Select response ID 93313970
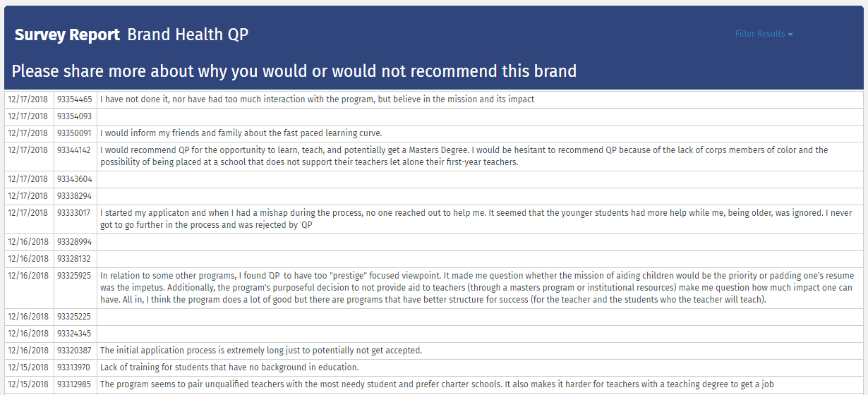Viewport: 868px width, 395px height. 75,367
